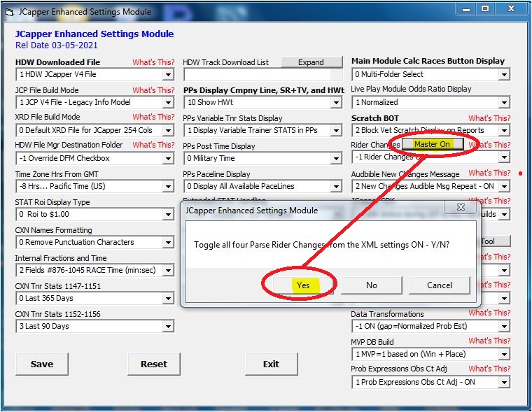Click Yes in the confirmation dialog

[x=302, y=285]
